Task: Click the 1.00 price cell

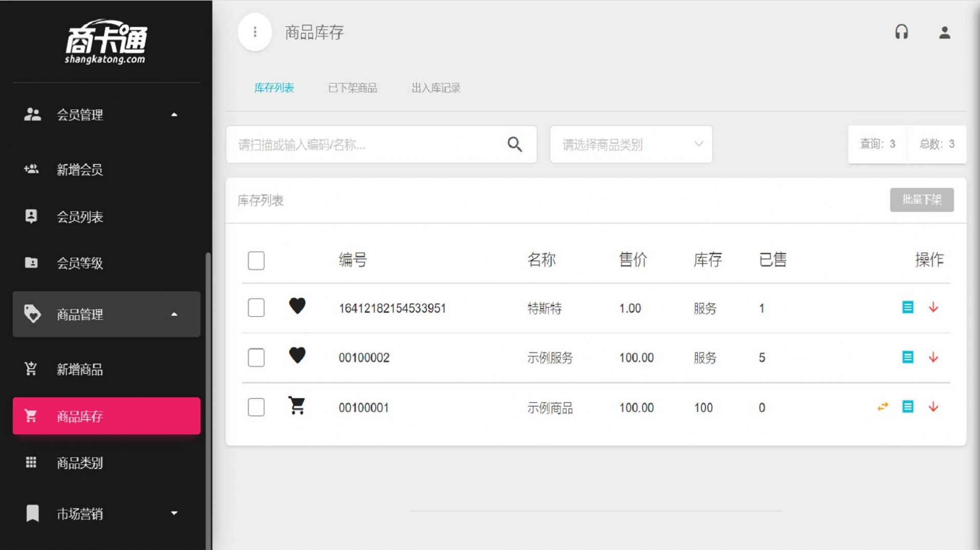Action: point(630,308)
